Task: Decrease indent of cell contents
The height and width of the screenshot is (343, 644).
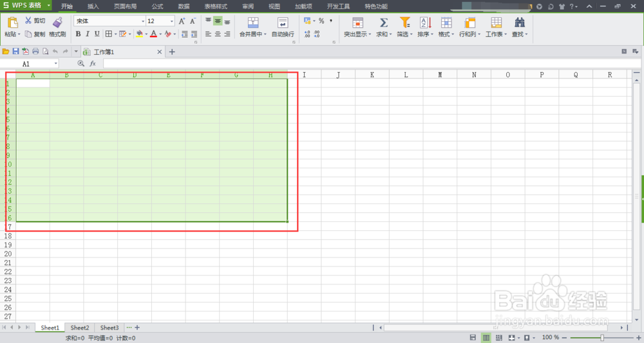Action: (x=184, y=34)
